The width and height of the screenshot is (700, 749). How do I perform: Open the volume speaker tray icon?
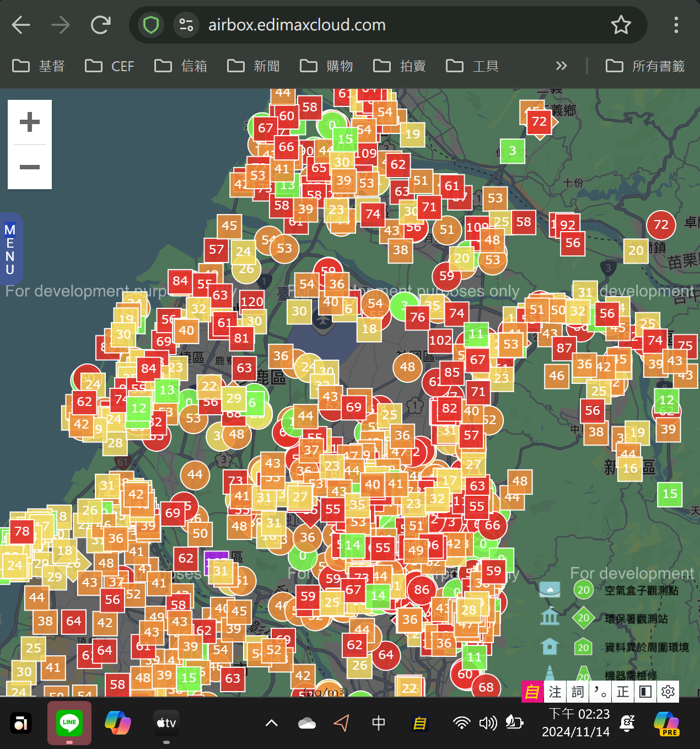pos(488,723)
